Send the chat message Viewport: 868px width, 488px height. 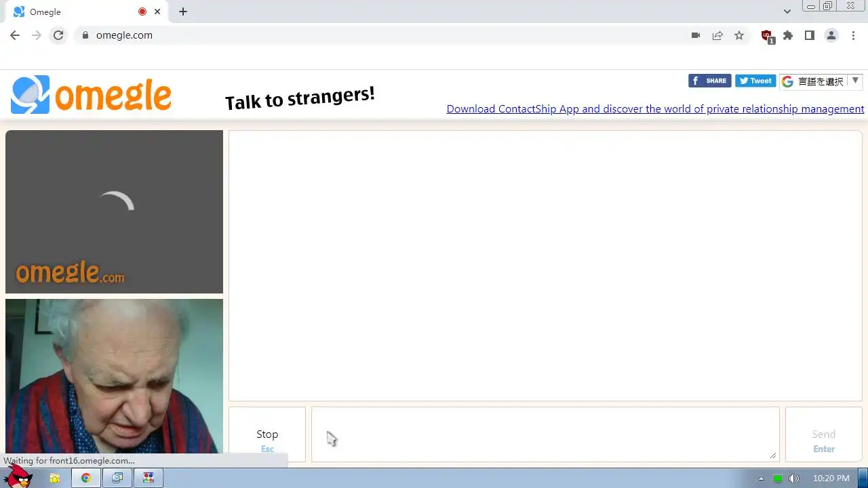coord(823,434)
